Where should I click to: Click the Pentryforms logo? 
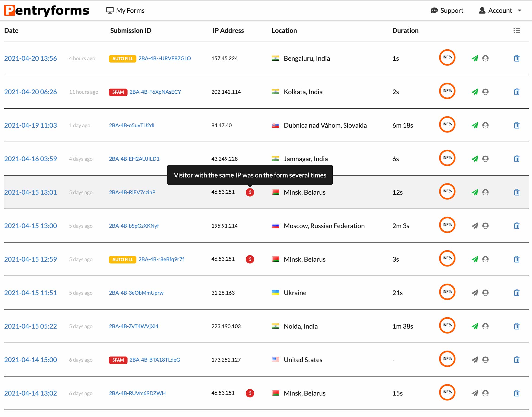47,11
